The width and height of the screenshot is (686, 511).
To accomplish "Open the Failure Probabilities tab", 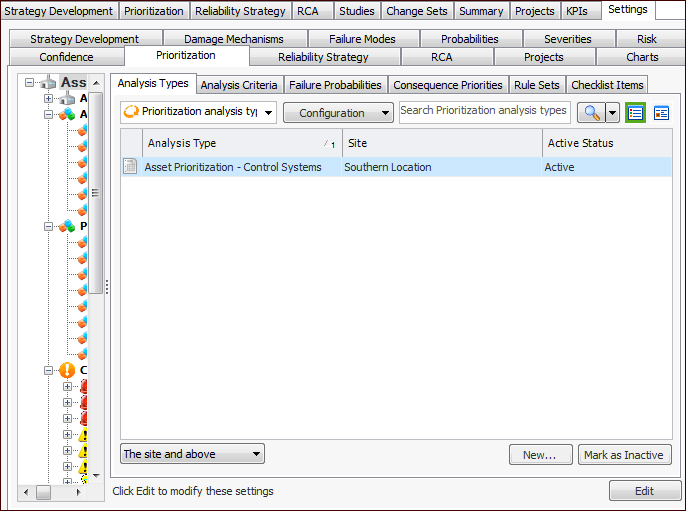I will point(335,85).
